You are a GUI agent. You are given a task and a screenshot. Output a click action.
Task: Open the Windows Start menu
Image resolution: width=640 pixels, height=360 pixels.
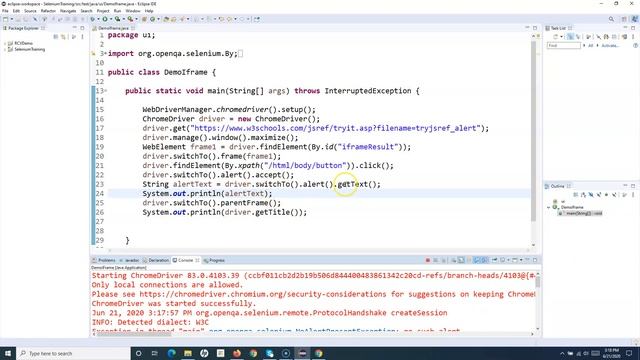click(x=8, y=353)
